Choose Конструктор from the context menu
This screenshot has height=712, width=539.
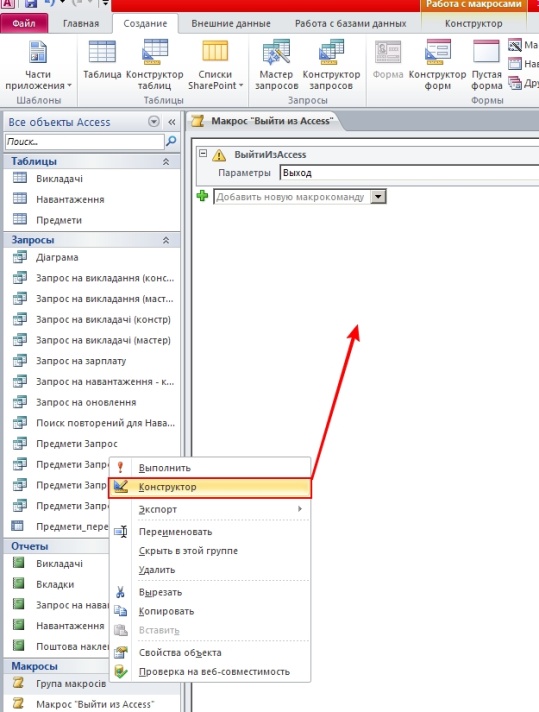tap(210, 487)
